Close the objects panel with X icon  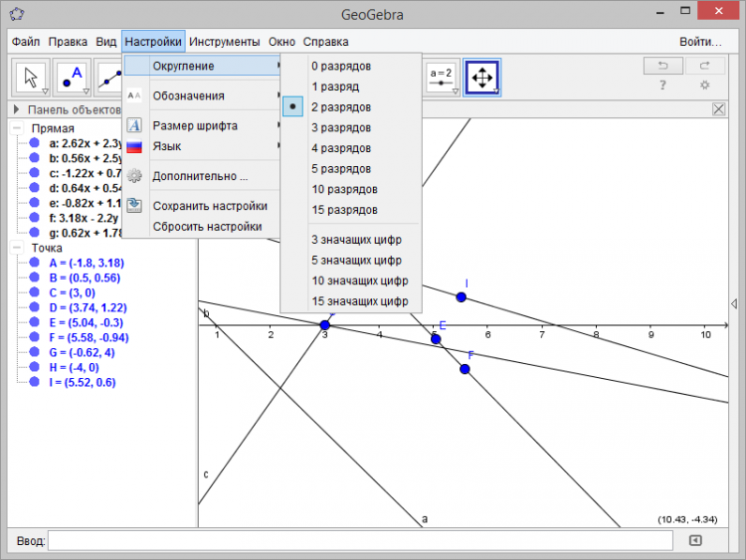tap(719, 109)
